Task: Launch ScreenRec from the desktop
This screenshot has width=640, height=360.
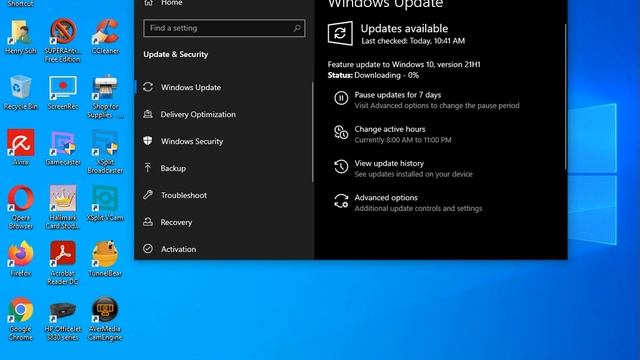Action: pos(63,93)
